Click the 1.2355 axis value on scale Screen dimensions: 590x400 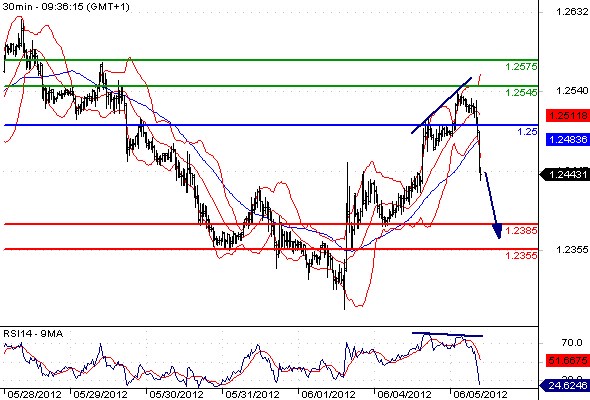point(572,250)
